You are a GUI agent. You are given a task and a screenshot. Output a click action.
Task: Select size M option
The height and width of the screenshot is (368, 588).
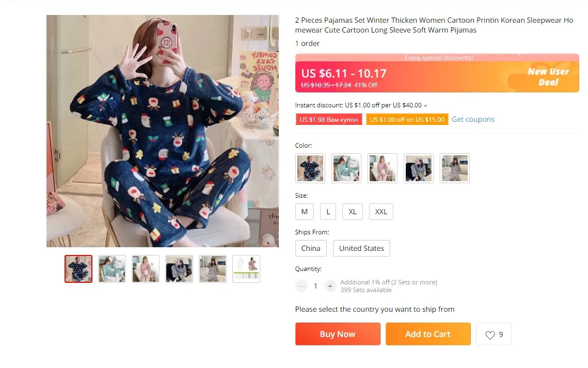click(305, 212)
